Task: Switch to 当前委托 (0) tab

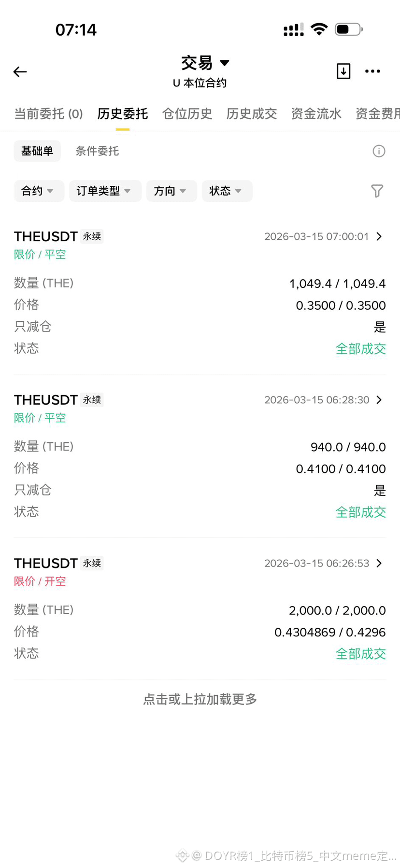Action: [x=48, y=114]
